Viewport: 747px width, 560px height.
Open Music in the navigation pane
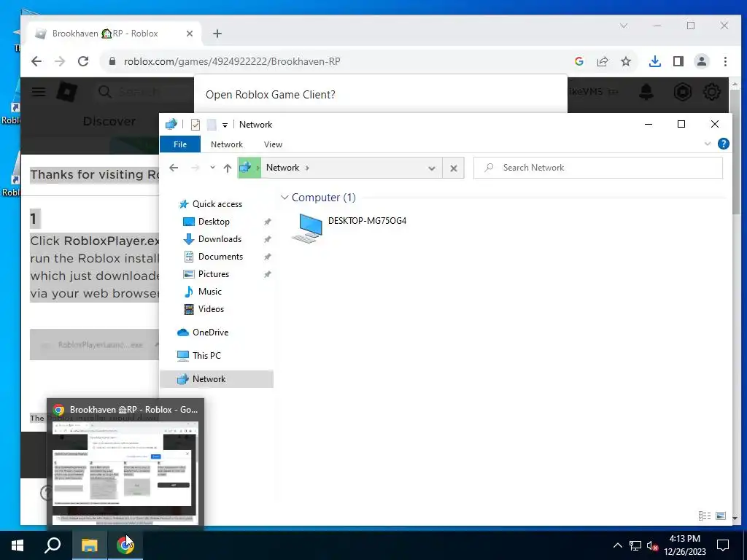(209, 292)
